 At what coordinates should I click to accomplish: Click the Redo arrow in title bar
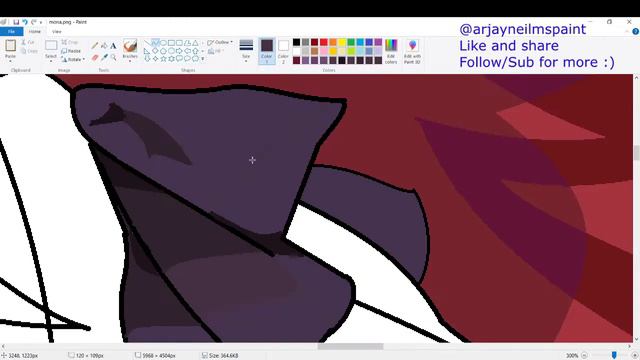click(34, 22)
